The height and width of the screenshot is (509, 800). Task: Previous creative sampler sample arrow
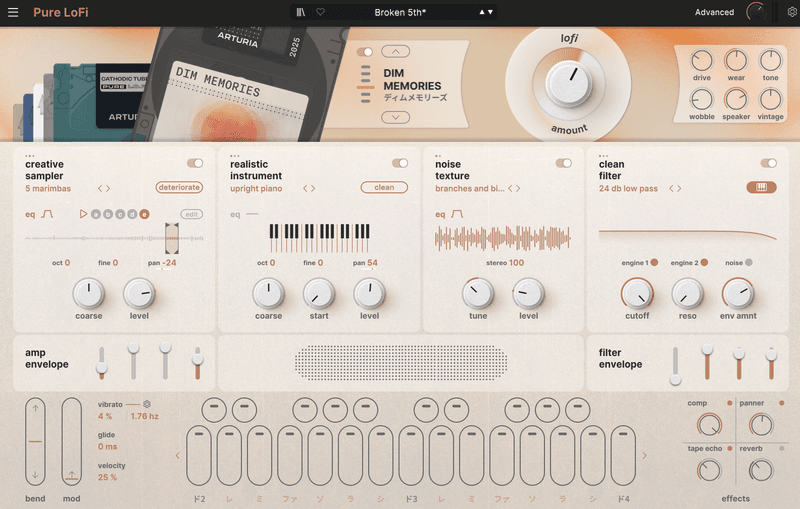[101, 189]
